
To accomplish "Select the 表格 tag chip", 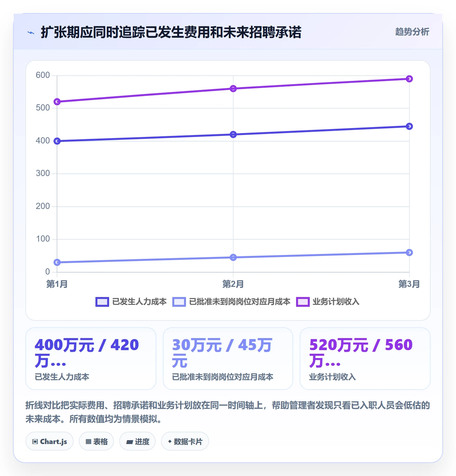I will (x=96, y=441).
